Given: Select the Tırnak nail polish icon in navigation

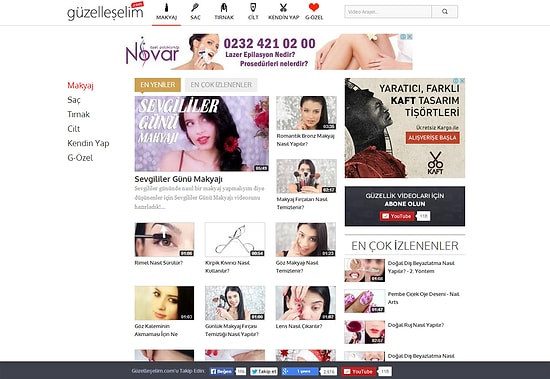Looking at the screenshot, I should pyautogui.click(x=224, y=7).
